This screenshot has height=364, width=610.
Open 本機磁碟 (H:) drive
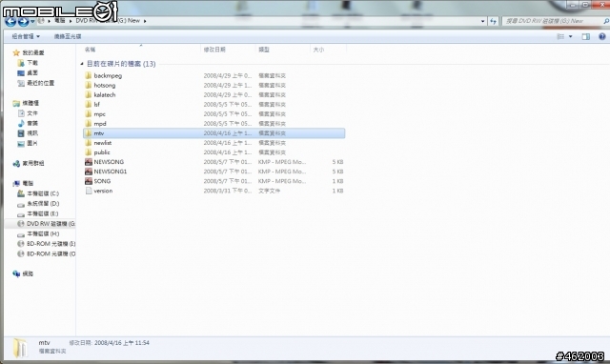tap(38, 233)
